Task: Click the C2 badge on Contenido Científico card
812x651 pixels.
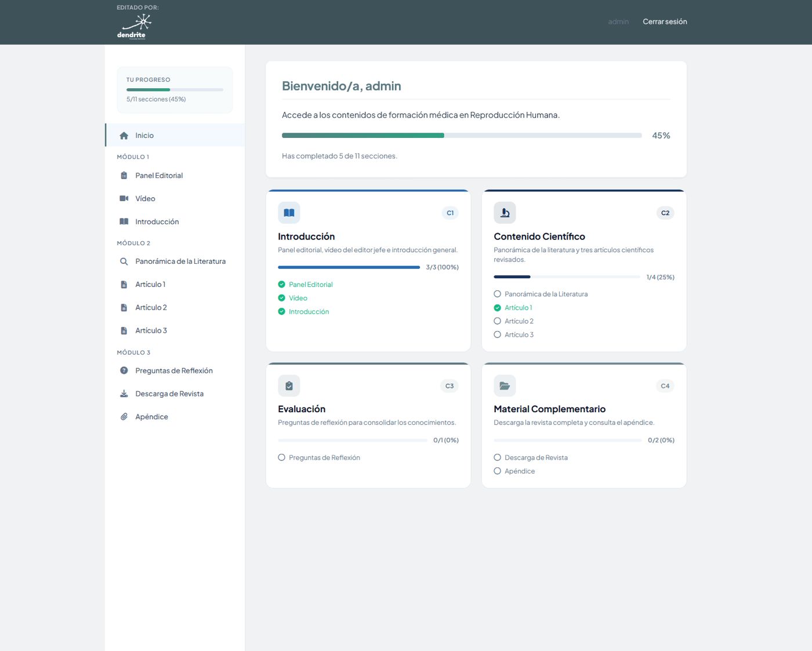Action: 665,213
